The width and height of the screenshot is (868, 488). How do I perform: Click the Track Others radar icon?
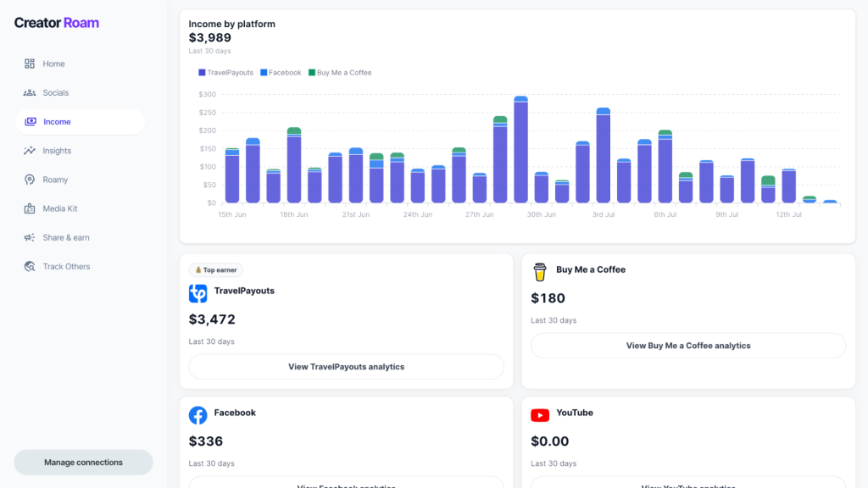[x=30, y=266]
